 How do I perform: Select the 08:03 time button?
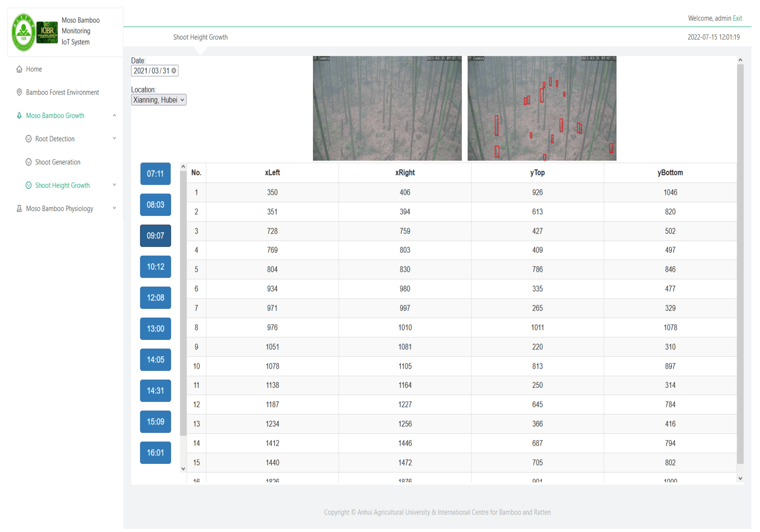(156, 205)
